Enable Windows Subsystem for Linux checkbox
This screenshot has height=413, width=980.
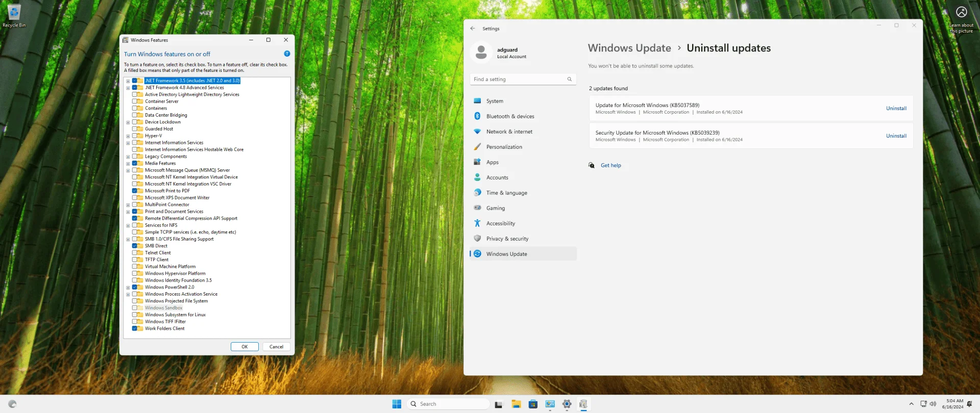pos(134,315)
